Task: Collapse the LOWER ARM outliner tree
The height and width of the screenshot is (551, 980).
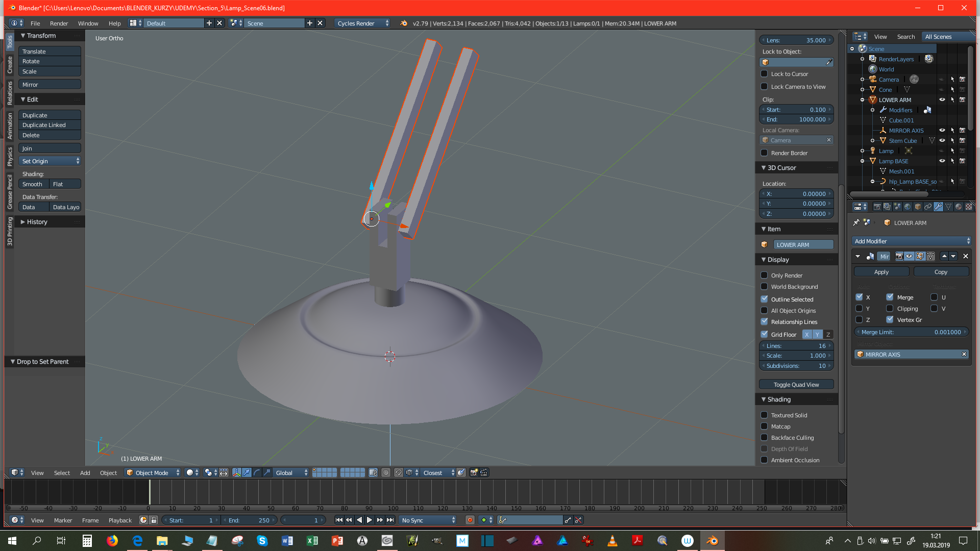Action: pyautogui.click(x=862, y=100)
